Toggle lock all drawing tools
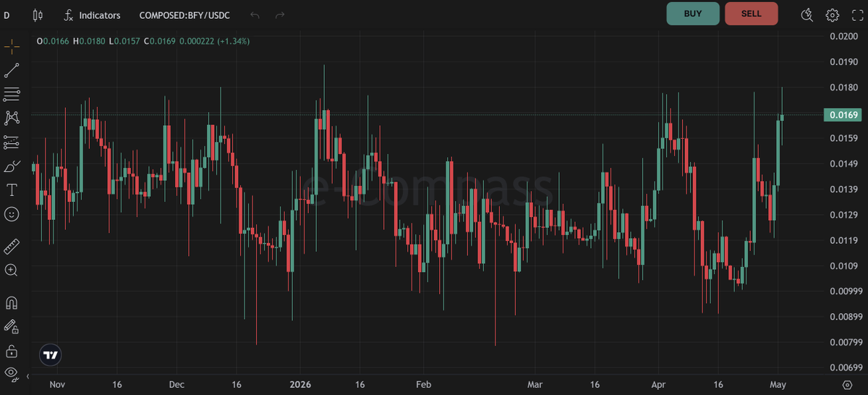This screenshot has width=868, height=395. point(12,351)
